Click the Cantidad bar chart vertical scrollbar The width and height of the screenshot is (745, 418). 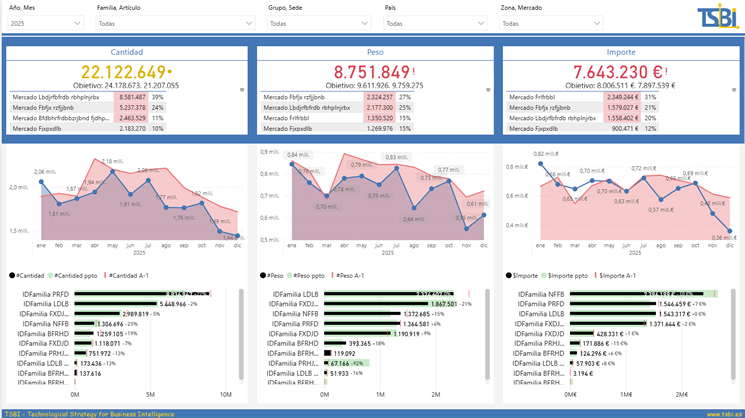[241, 334]
